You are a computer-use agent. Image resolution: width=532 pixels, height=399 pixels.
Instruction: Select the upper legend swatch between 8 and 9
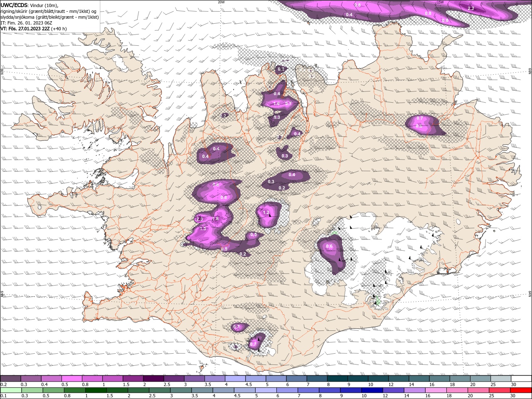point(337,379)
